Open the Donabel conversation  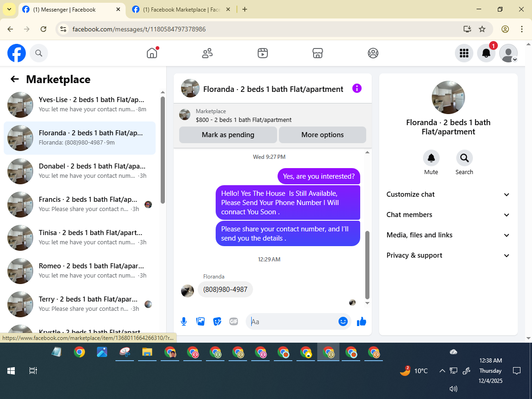pos(80,171)
